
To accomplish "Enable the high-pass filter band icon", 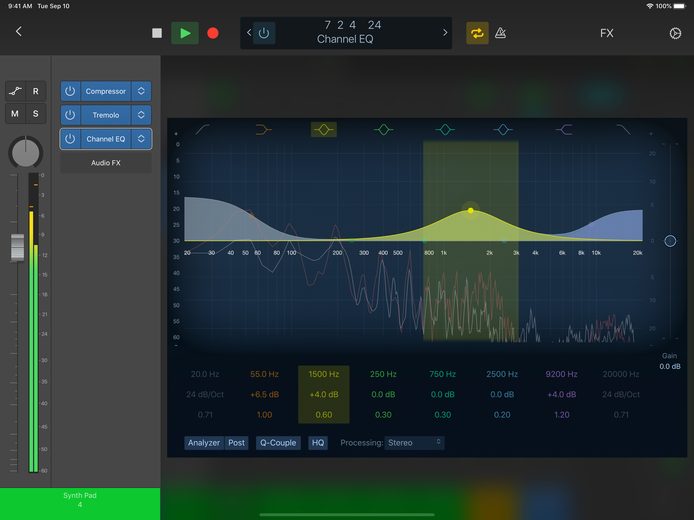I will coord(203,130).
